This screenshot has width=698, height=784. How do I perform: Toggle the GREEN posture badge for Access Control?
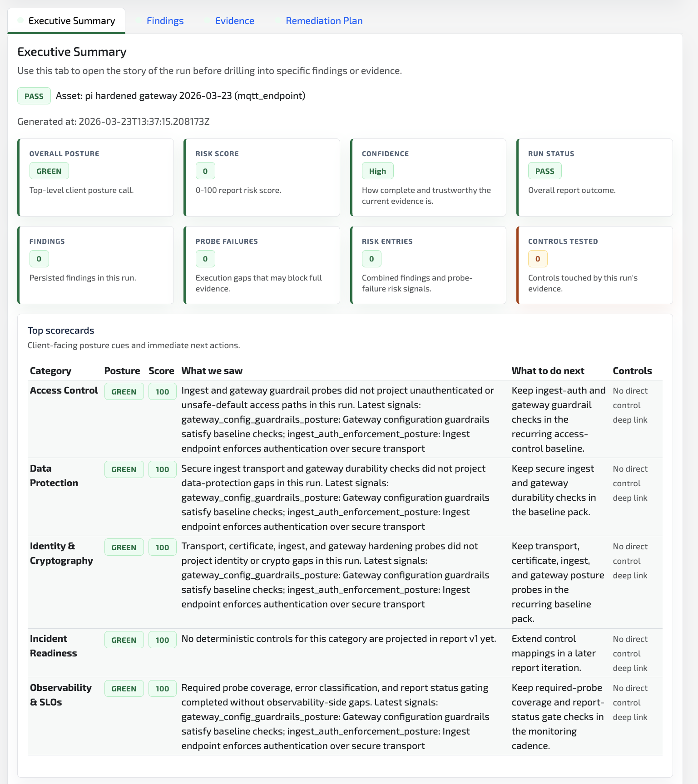(x=124, y=391)
